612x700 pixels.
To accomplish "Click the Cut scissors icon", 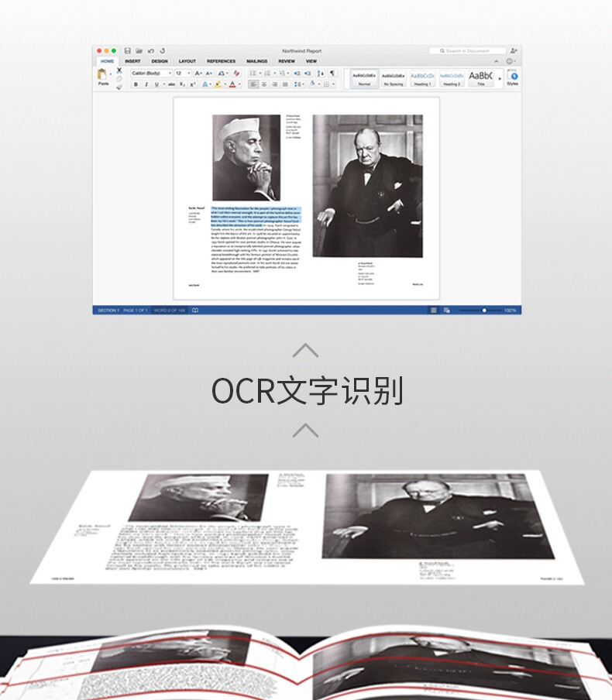I will pos(119,70).
